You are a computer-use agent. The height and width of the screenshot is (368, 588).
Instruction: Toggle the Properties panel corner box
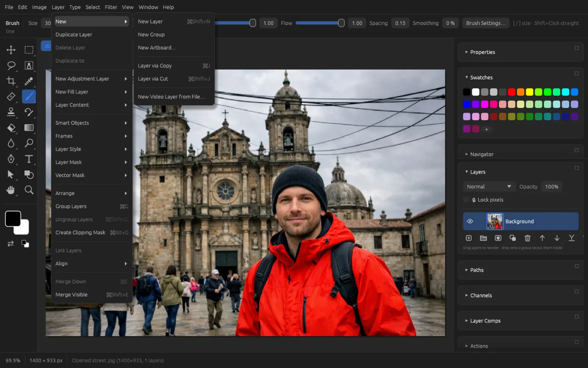[x=577, y=48]
